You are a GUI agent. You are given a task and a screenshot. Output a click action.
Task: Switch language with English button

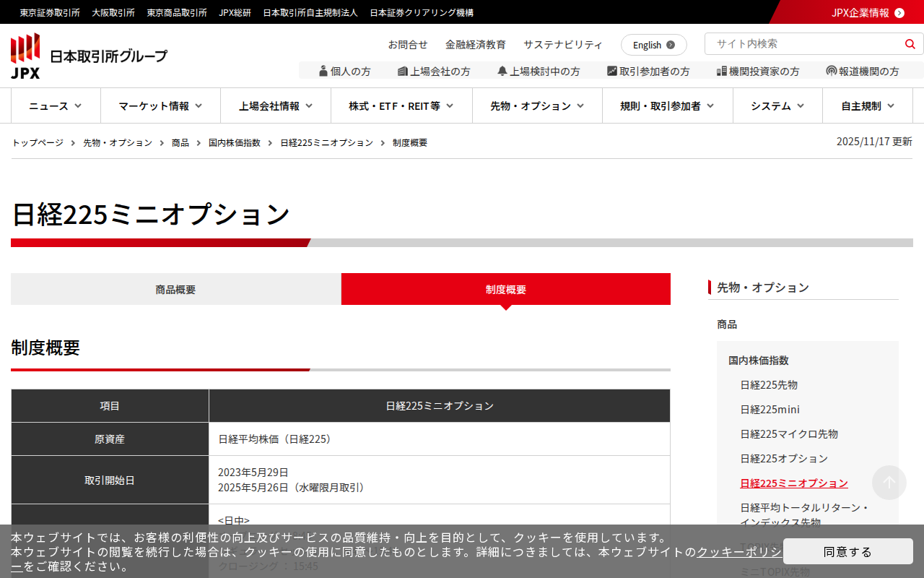[654, 45]
